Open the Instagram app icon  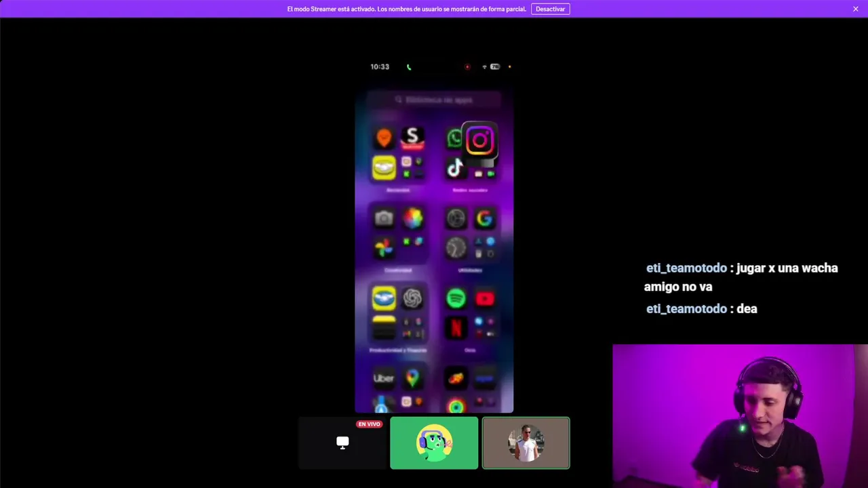(x=480, y=140)
